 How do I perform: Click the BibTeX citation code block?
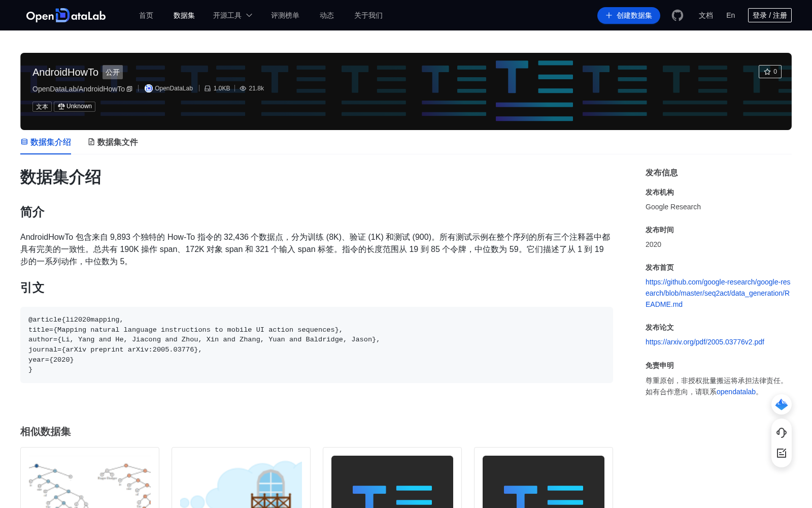coord(317,345)
